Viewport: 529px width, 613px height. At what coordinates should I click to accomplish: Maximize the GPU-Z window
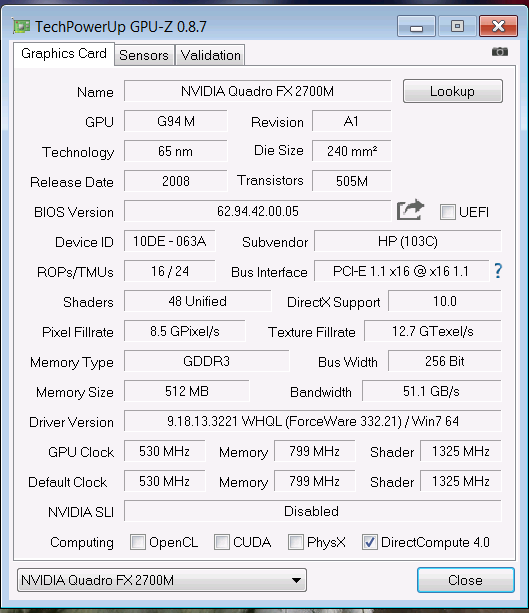pyautogui.click(x=457, y=26)
